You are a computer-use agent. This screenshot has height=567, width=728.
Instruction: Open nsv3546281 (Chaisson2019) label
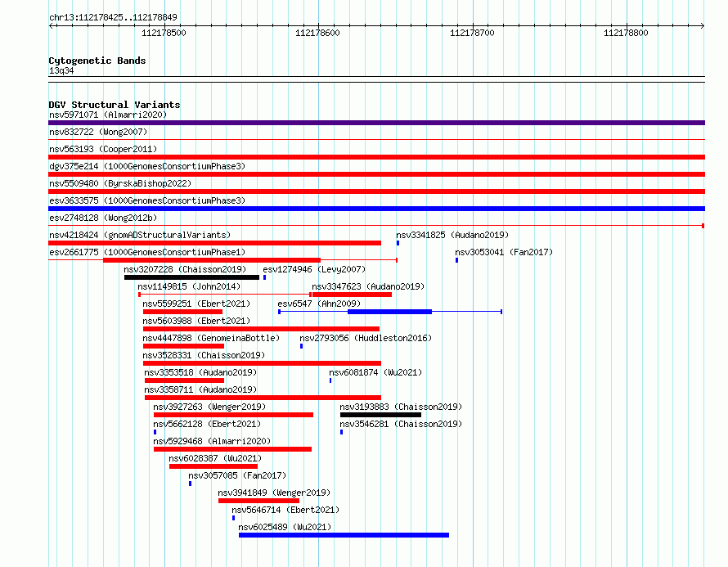(x=401, y=424)
